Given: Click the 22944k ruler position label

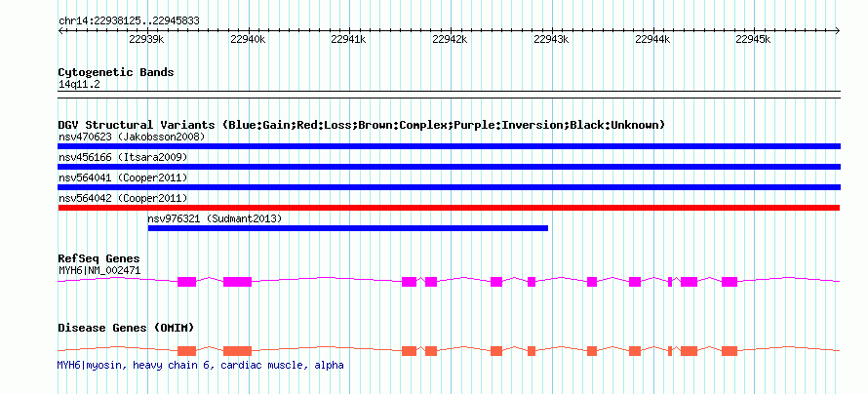Looking at the screenshot, I should (652, 39).
